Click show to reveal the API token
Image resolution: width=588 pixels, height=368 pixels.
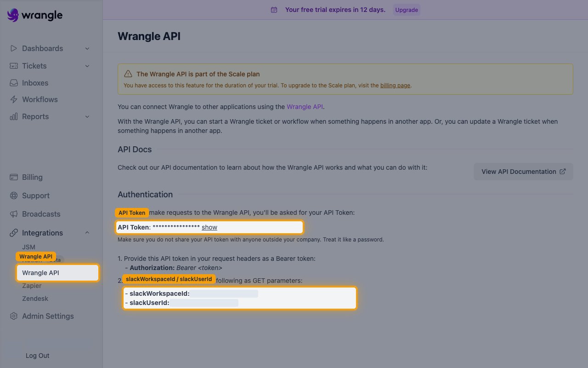pos(209,227)
